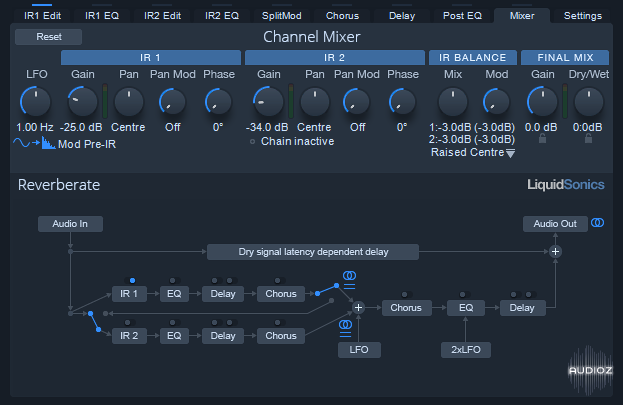Viewport: 623px width, 405px height.
Task: Toggle the LED above IR 1 EQ
Action: (174, 281)
